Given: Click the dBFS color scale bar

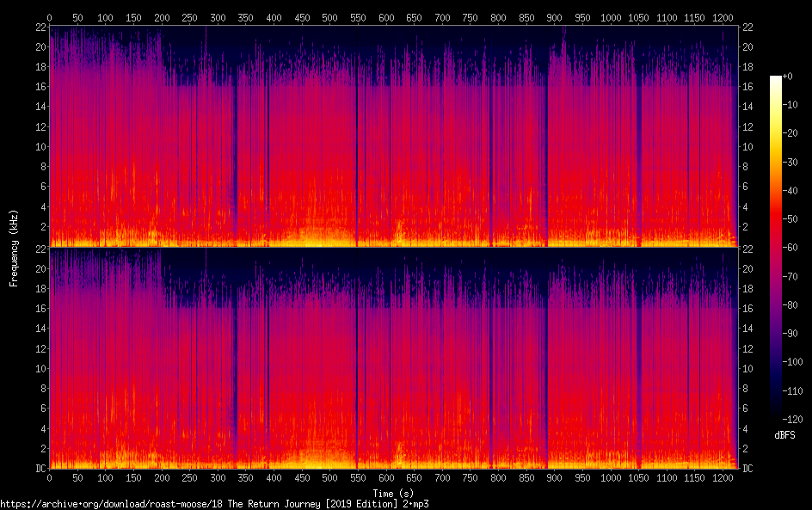Looking at the screenshot, I should [x=776, y=251].
